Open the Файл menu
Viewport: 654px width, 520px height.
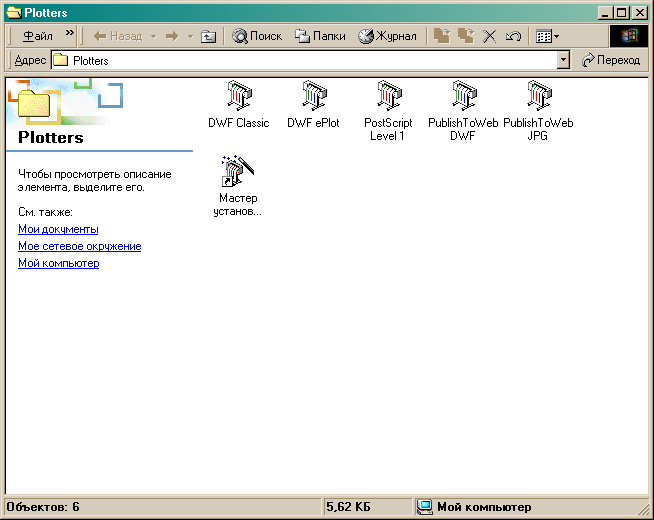point(38,36)
